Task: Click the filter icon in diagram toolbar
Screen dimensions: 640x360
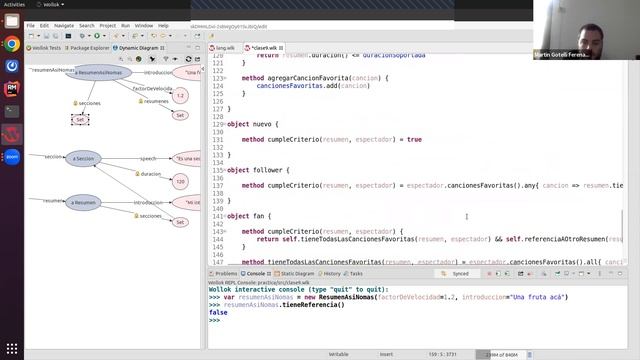Action: click(166, 59)
